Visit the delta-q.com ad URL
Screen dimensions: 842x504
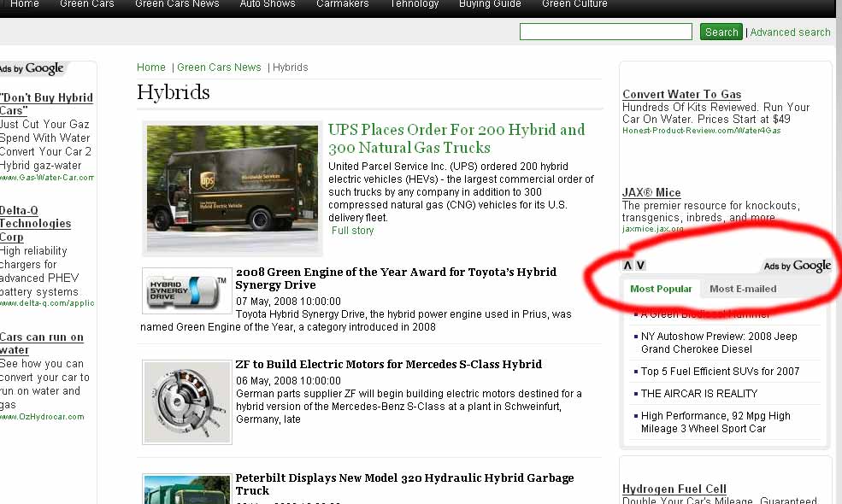pos(47,303)
